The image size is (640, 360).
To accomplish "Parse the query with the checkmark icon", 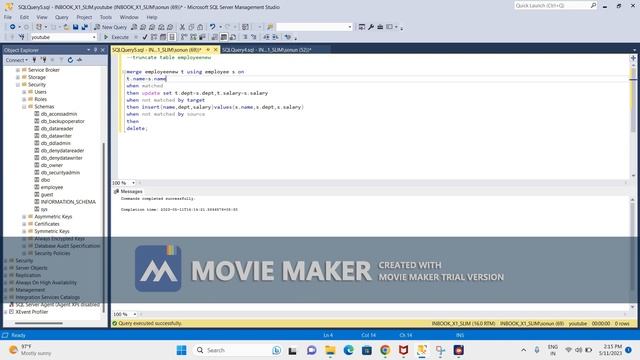I will point(144,37).
